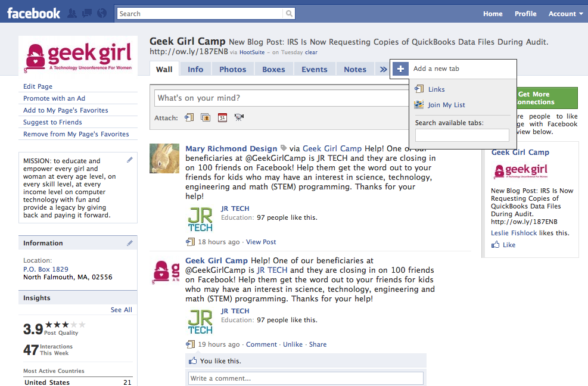
Task: Click Remove from My Page's Favorites
Action: point(76,134)
